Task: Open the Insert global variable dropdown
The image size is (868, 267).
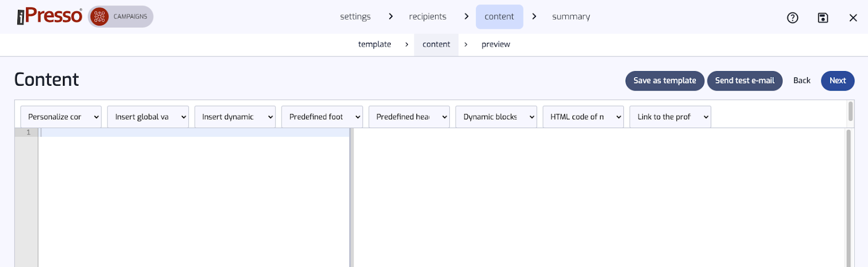Action: point(148,117)
